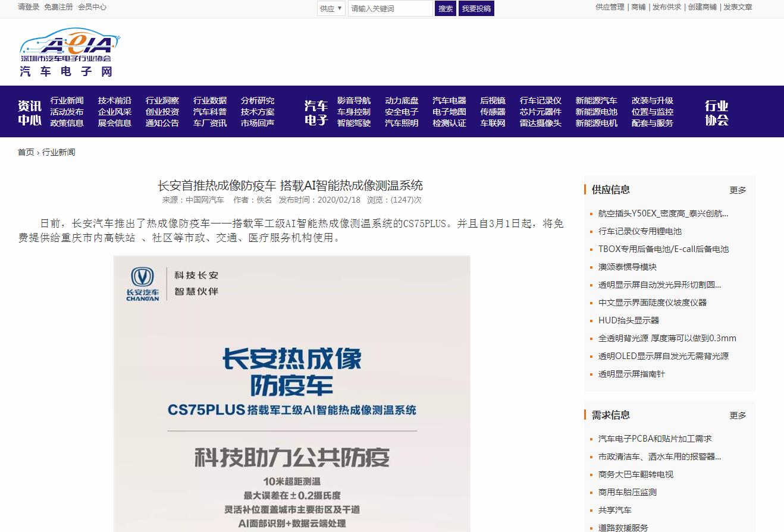
Task: Click 更多 next to 需求信息
Action: (738, 415)
